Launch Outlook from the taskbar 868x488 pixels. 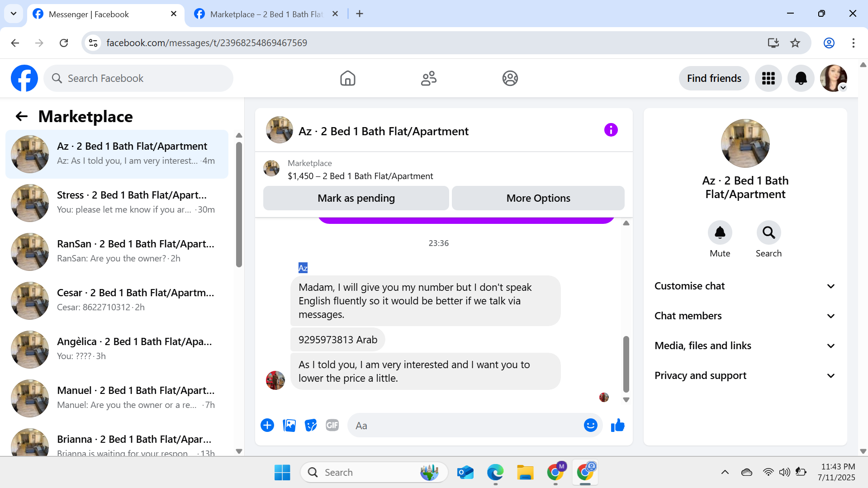[465, 472]
